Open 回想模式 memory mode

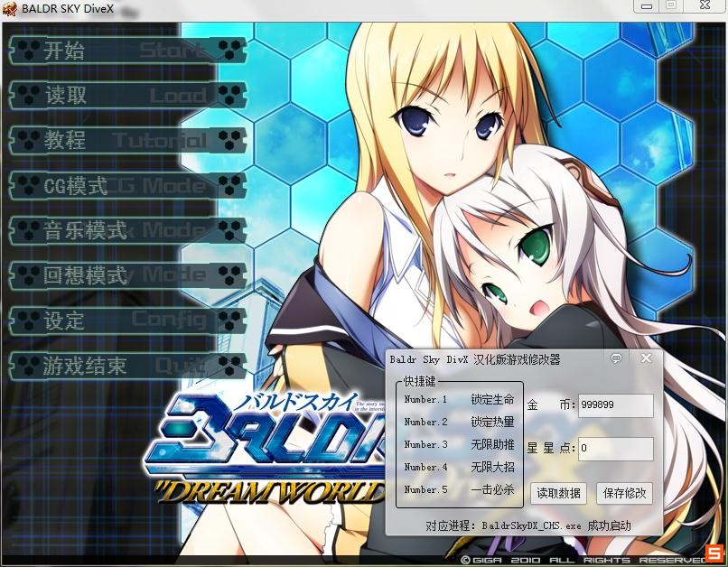[x=127, y=275]
